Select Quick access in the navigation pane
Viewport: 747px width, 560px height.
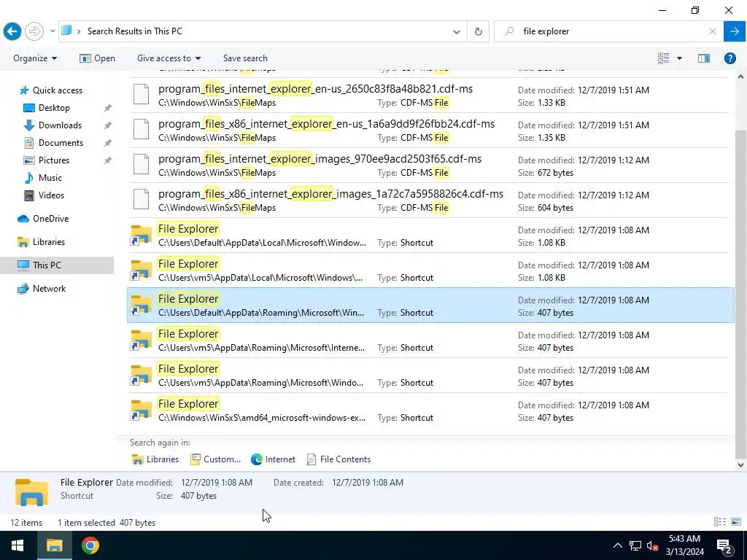(57, 90)
